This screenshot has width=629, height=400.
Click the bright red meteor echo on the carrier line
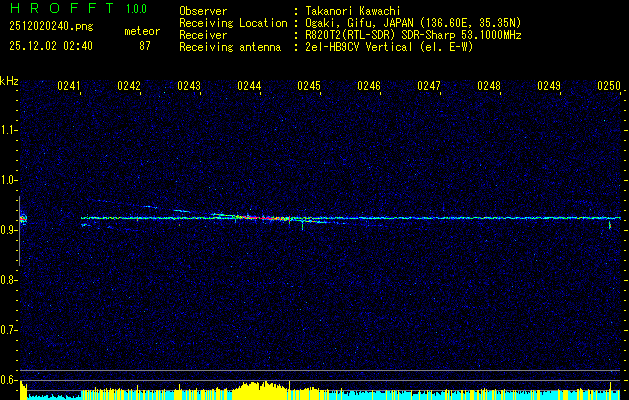tap(266, 217)
